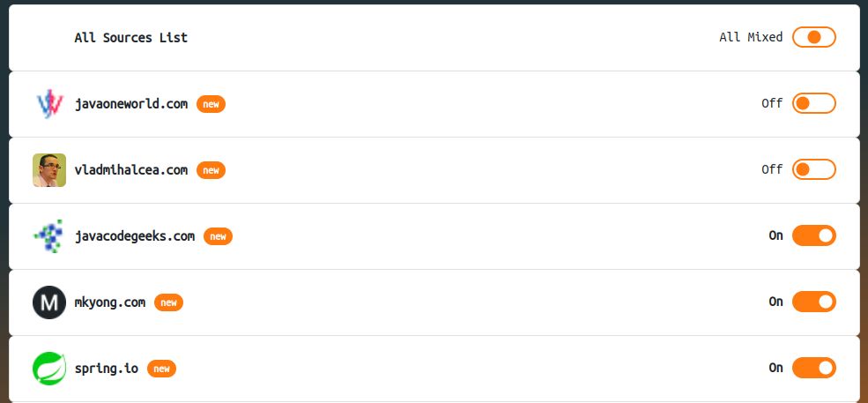Click the new badge beside mkyong.com
Image resolution: width=868 pixels, height=403 pixels.
(168, 302)
